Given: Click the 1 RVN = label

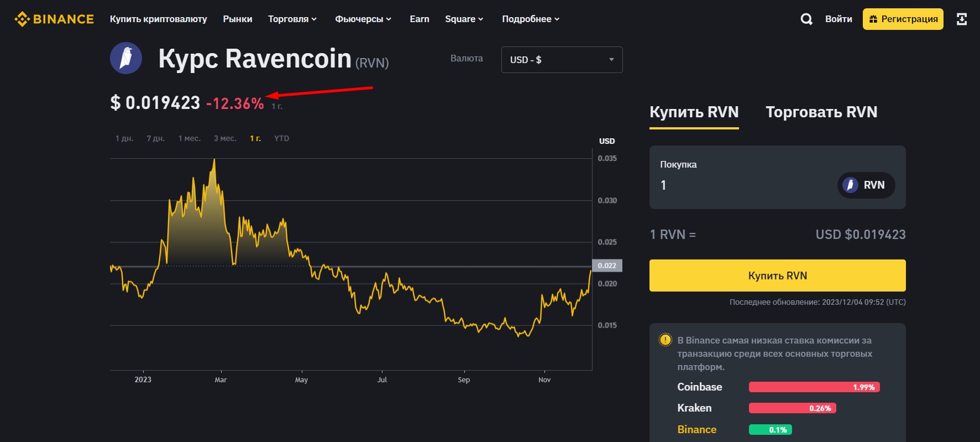Looking at the screenshot, I should point(673,235).
